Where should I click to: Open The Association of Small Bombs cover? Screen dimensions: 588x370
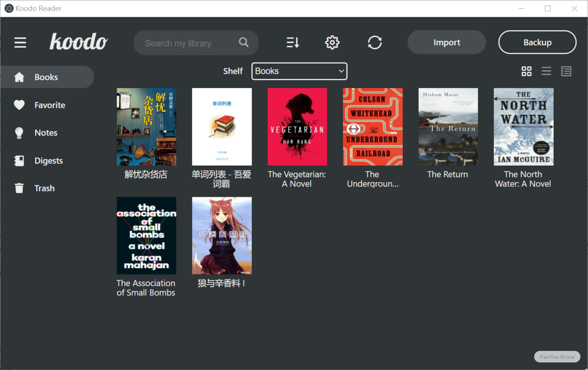pyautogui.click(x=146, y=235)
